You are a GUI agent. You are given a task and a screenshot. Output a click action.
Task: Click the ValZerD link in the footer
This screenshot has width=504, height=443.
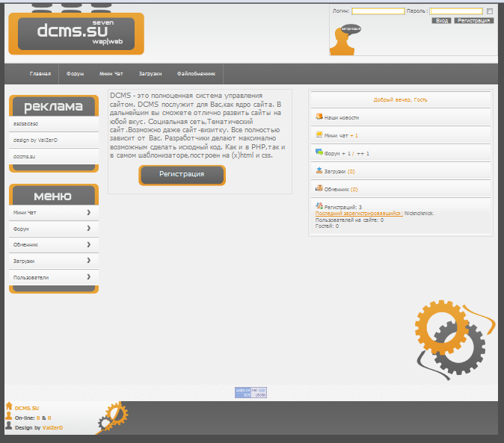[52, 428]
